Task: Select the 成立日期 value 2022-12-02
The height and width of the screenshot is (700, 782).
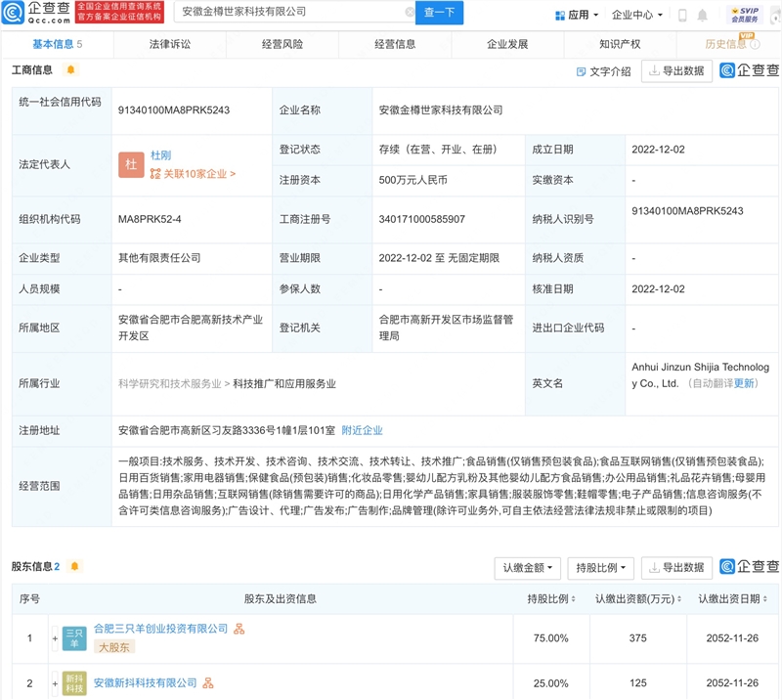Action: [658, 150]
